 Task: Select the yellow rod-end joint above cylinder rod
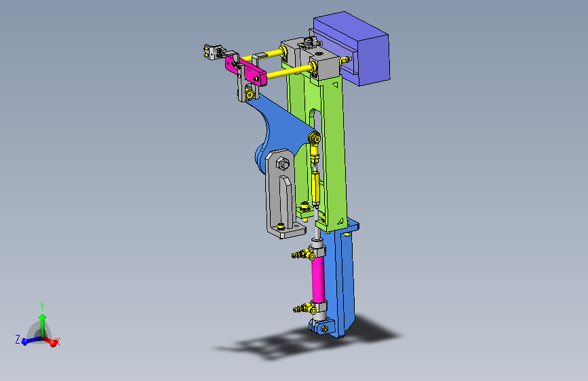(x=314, y=146)
